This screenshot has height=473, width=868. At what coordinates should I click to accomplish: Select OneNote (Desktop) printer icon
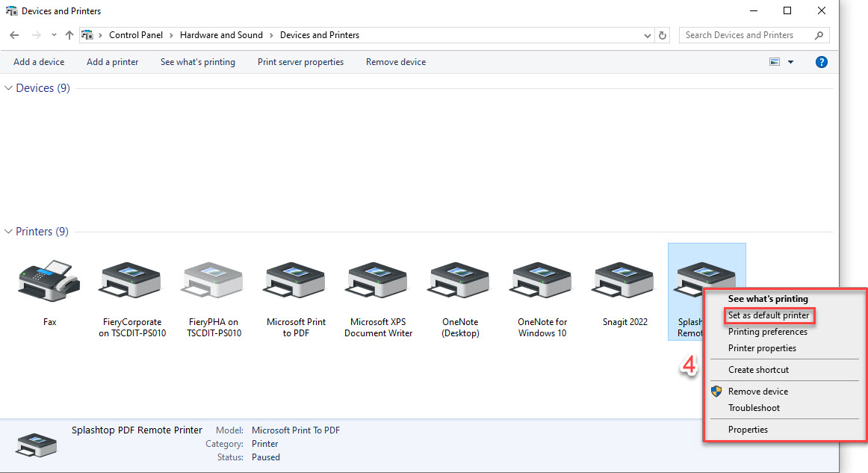coord(460,282)
